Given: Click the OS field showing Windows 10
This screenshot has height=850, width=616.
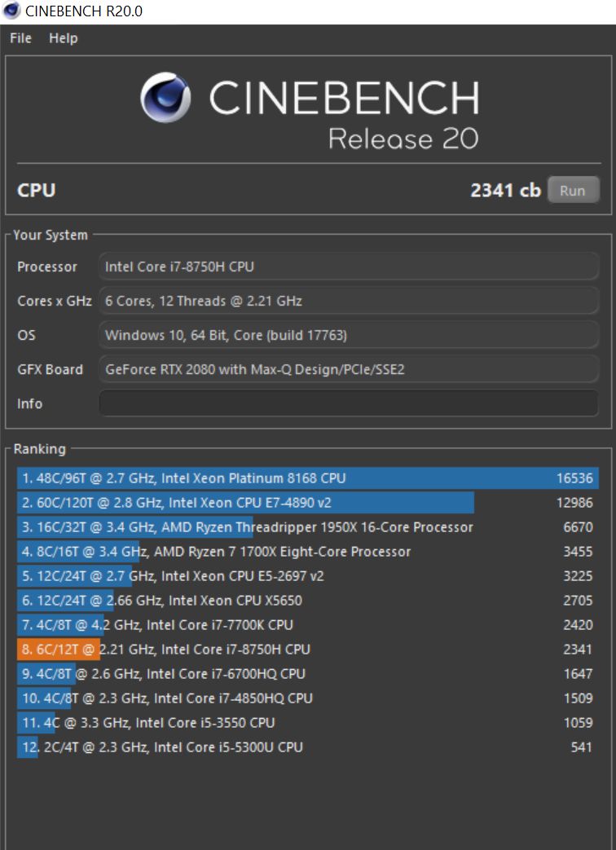Looking at the screenshot, I should [x=349, y=335].
